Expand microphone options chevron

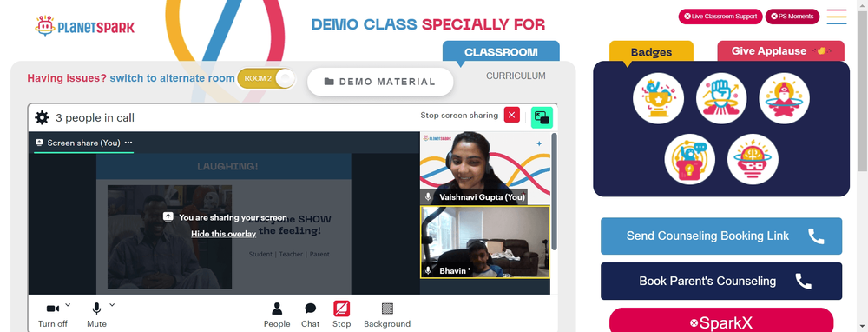coord(112,304)
